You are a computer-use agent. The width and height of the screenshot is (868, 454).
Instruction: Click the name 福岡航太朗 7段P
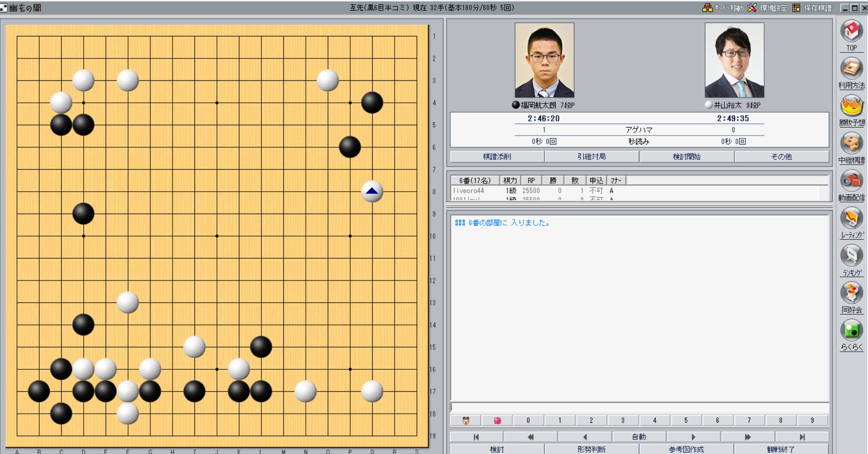coord(548,105)
